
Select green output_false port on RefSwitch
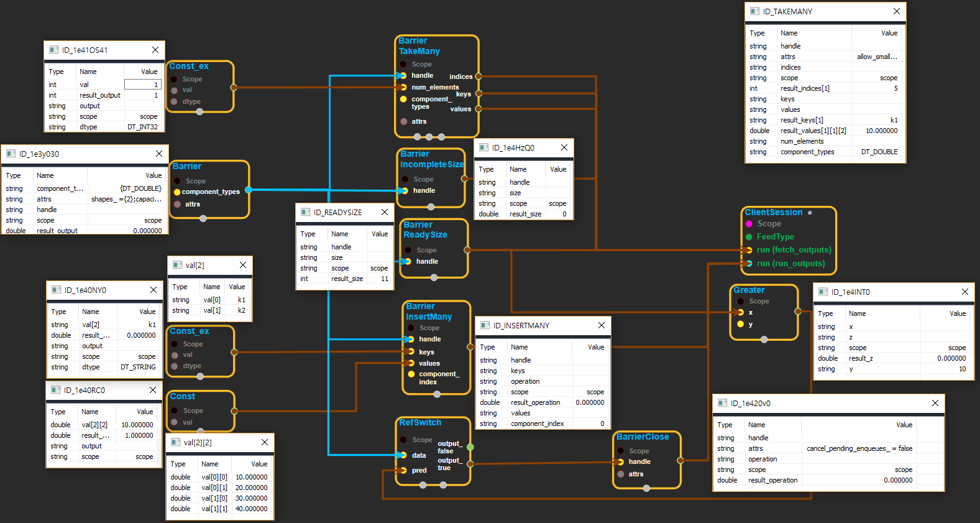[470, 447]
